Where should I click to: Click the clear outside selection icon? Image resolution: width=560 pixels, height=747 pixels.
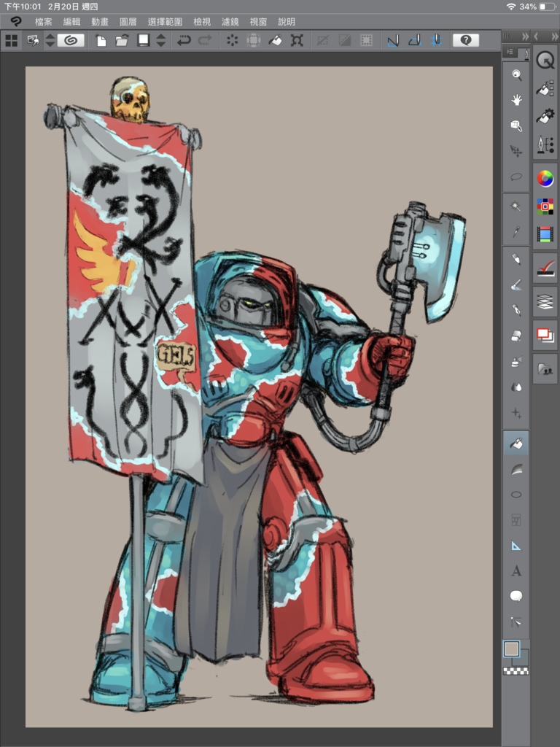pos(254,41)
